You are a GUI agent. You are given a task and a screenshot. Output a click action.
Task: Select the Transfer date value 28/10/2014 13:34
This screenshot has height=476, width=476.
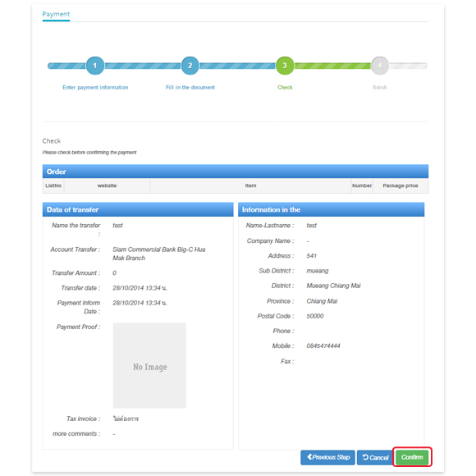point(140,288)
